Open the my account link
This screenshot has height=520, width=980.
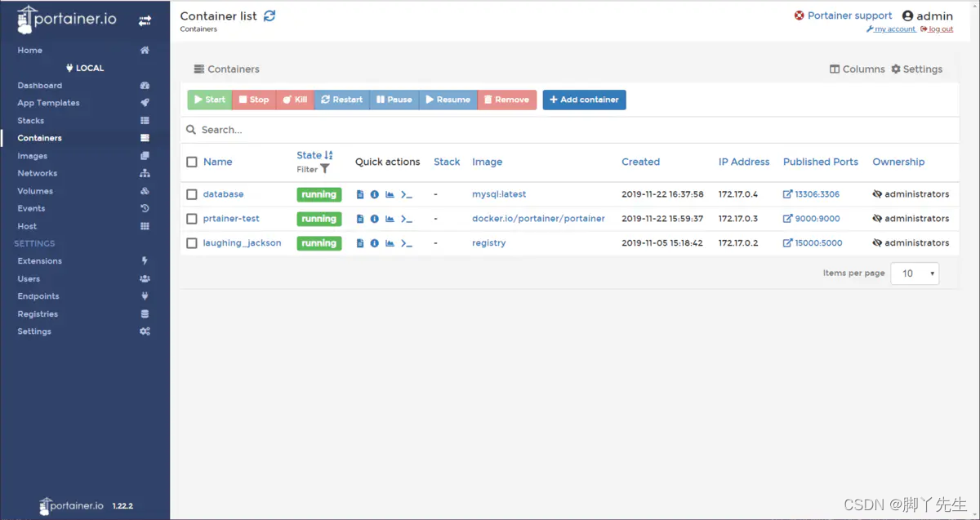(x=891, y=29)
